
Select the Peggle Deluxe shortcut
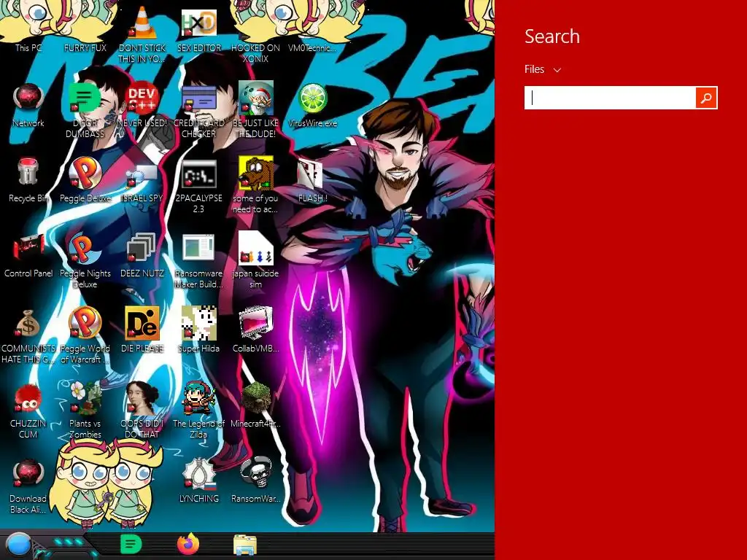coord(85,180)
